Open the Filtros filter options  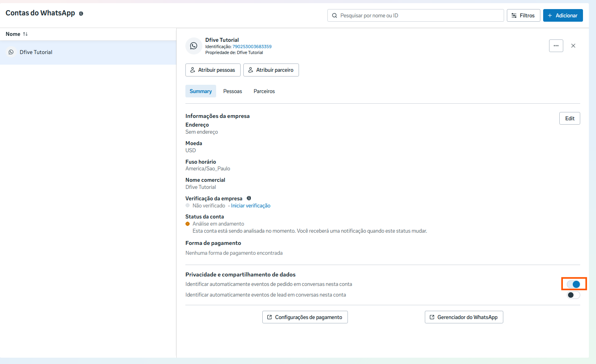523,15
